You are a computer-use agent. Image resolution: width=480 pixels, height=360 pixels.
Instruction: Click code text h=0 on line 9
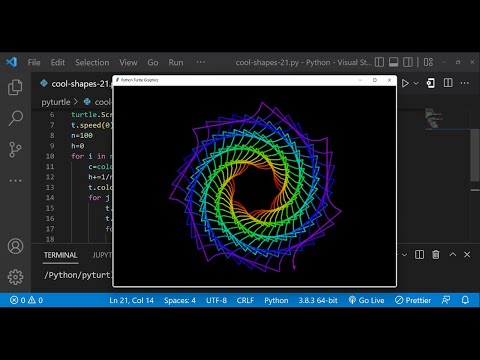(x=78, y=146)
